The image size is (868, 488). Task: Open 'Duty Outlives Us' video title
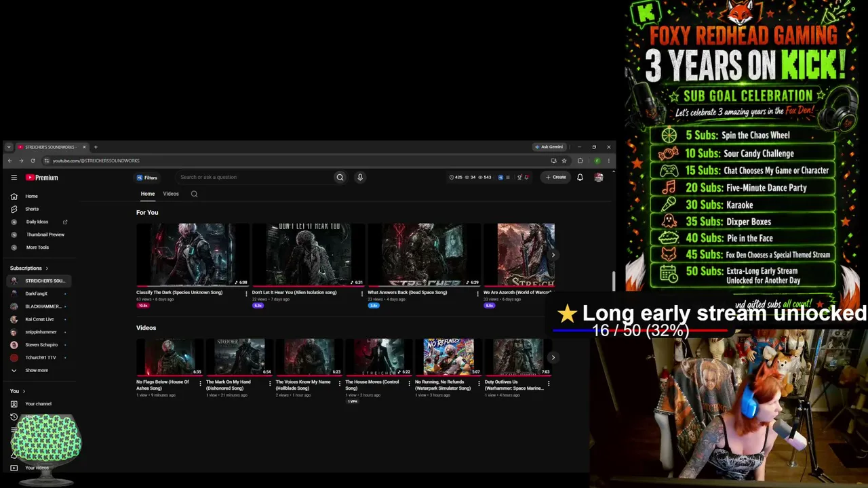tap(514, 385)
